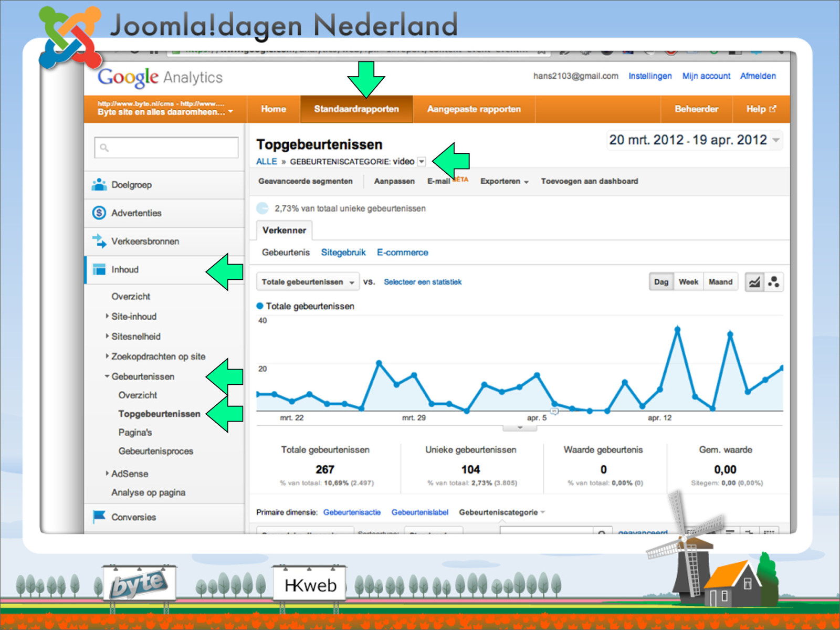This screenshot has height=630, width=840.
Task: Switch to motion chart view icon
Action: 774,282
